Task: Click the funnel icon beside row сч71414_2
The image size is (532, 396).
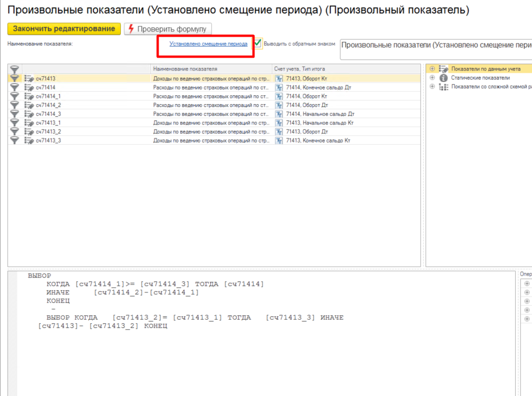Action: 15,105
